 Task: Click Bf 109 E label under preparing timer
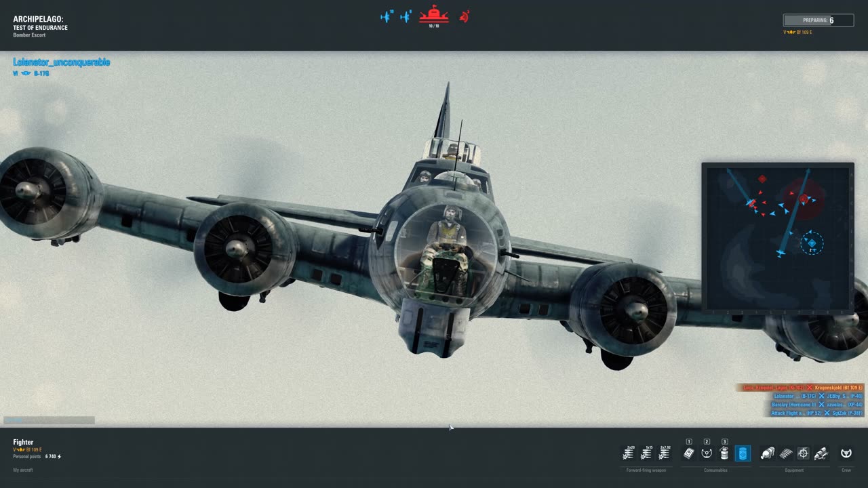[804, 32]
